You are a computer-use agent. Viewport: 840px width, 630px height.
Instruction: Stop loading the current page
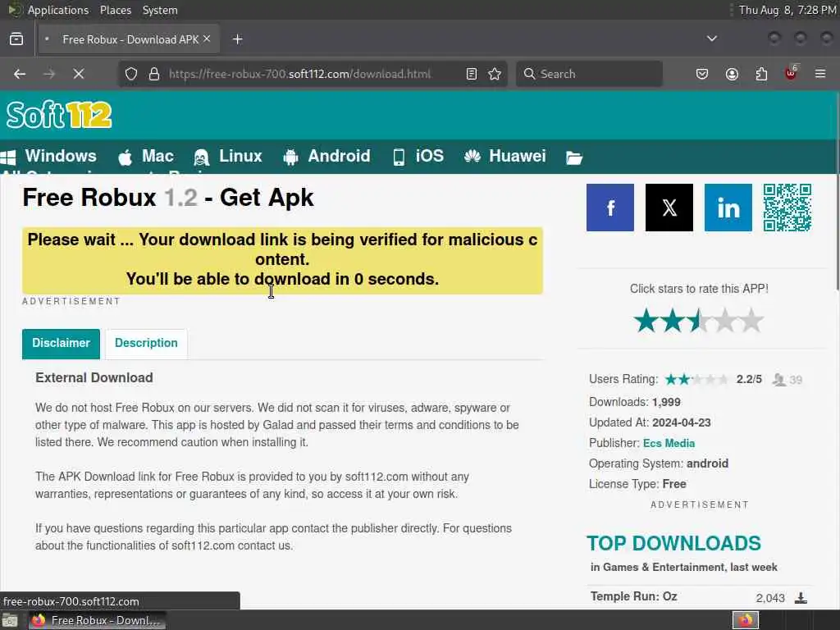pos(79,74)
